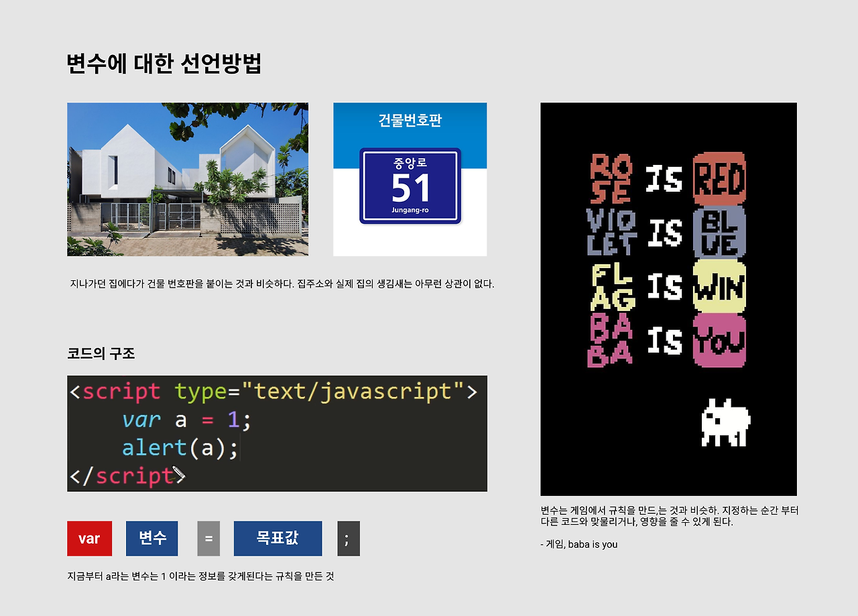The height and width of the screenshot is (616, 858).
Task: Click the VIOLET word tile
Action: point(611,232)
